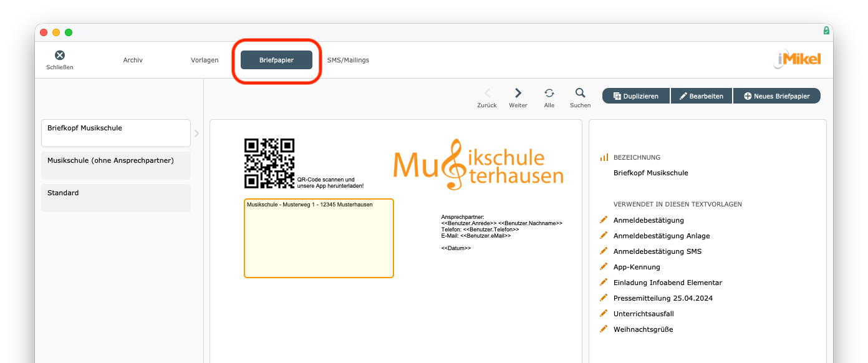
Task: Click the Bezeichnung bar chart icon
Action: [604, 157]
